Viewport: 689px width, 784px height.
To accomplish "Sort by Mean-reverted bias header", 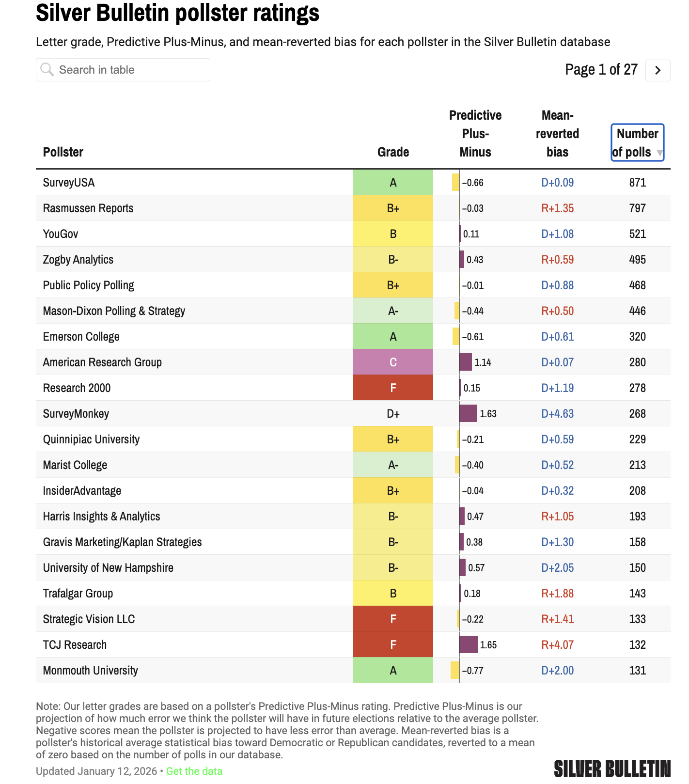I will click(557, 134).
